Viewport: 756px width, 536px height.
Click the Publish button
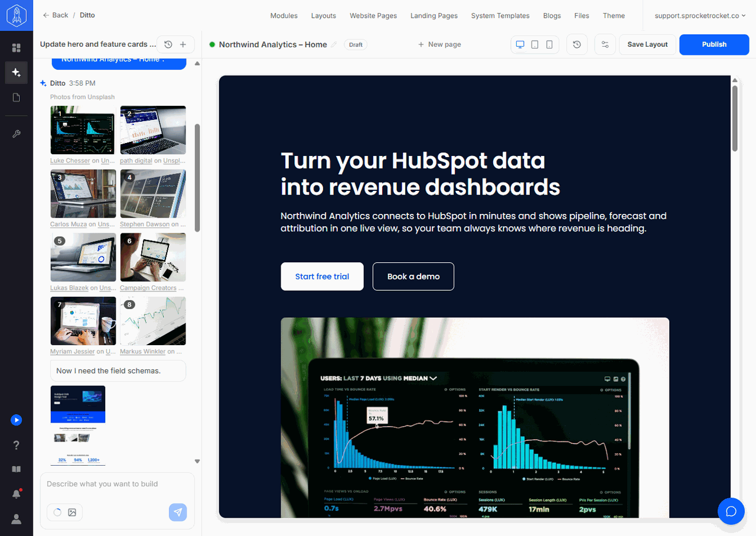click(x=714, y=44)
